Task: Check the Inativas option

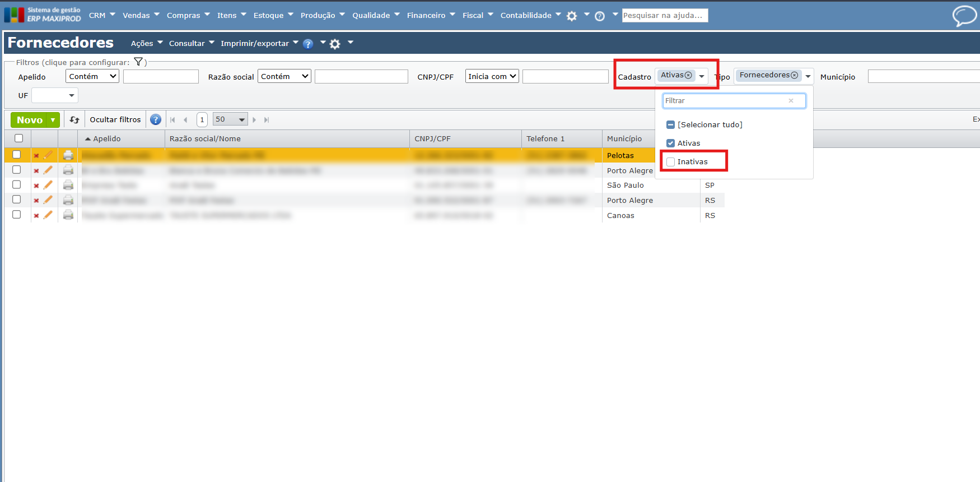Action: 671,162
